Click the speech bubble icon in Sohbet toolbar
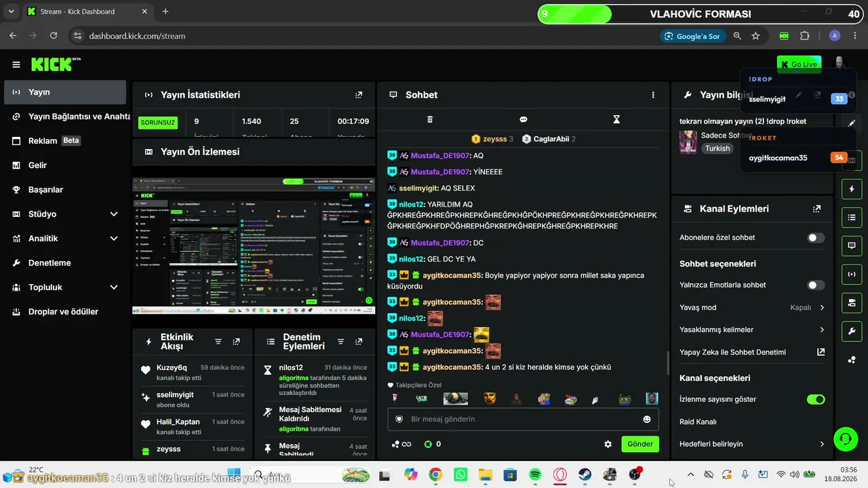 click(524, 119)
